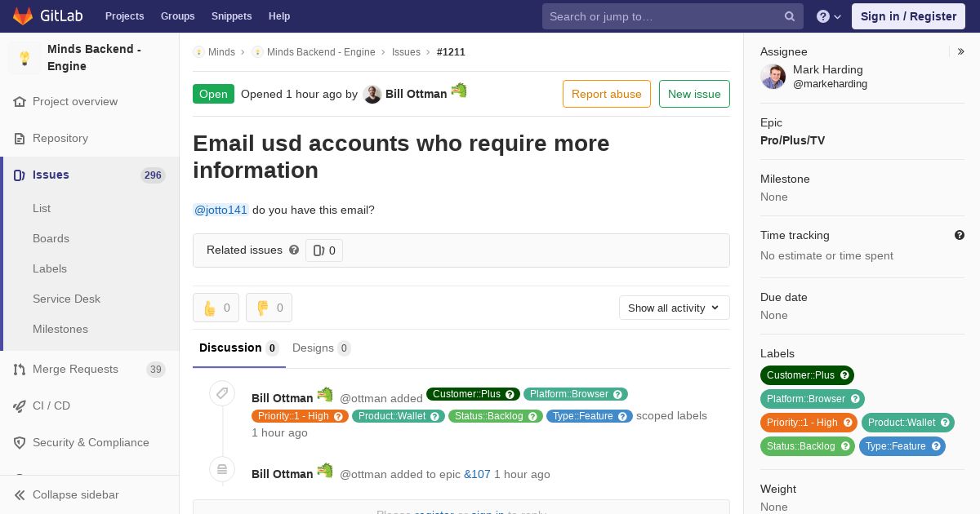The height and width of the screenshot is (514, 980).
Task: Click the Minds Backend Engine lightbulb avatar
Action: tap(24, 58)
